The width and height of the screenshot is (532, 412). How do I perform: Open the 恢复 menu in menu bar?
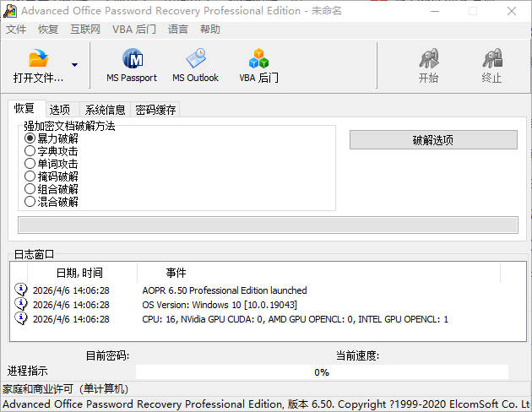48,30
